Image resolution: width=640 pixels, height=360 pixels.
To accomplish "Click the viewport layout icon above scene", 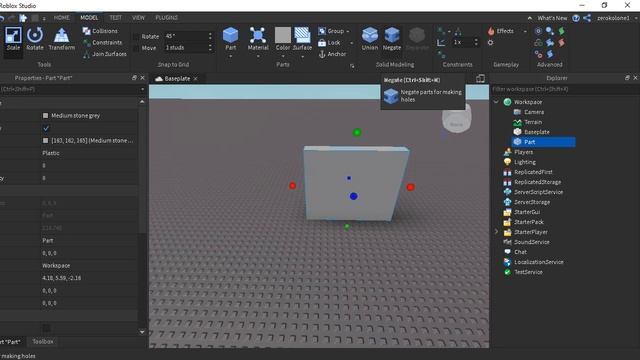I will pyautogui.click(x=480, y=78).
